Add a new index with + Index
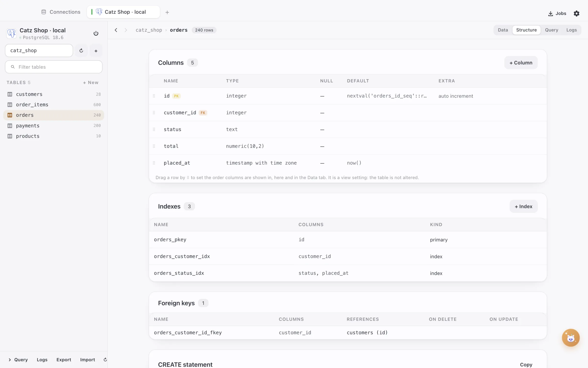 click(524, 206)
